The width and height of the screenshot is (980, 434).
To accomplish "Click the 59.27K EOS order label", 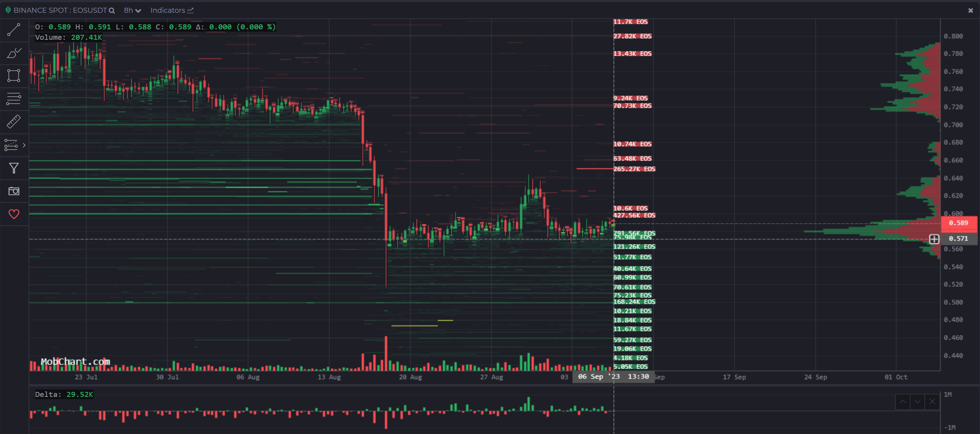I will [632, 340].
